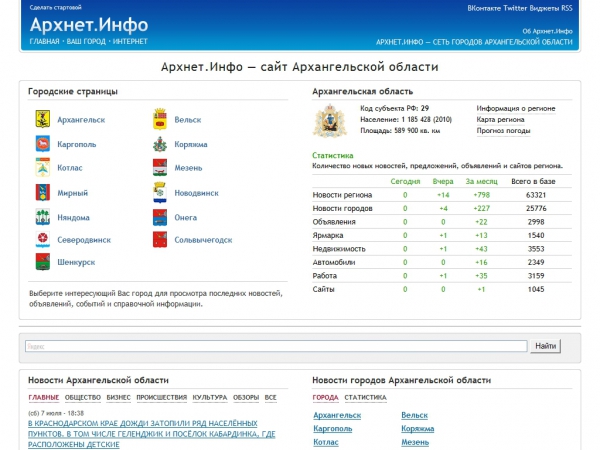Open the Шенкурск city page link
This screenshot has width=600, height=450.
point(76,262)
